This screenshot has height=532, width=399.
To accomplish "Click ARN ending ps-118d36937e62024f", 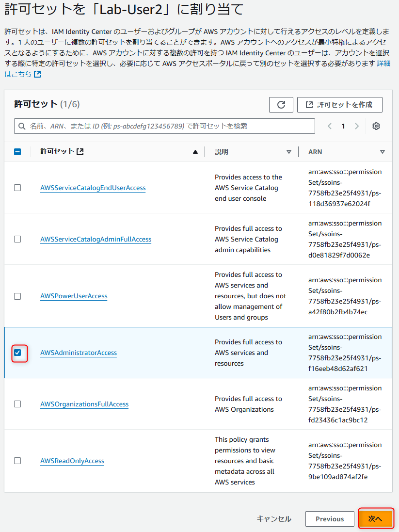I will tap(345, 188).
